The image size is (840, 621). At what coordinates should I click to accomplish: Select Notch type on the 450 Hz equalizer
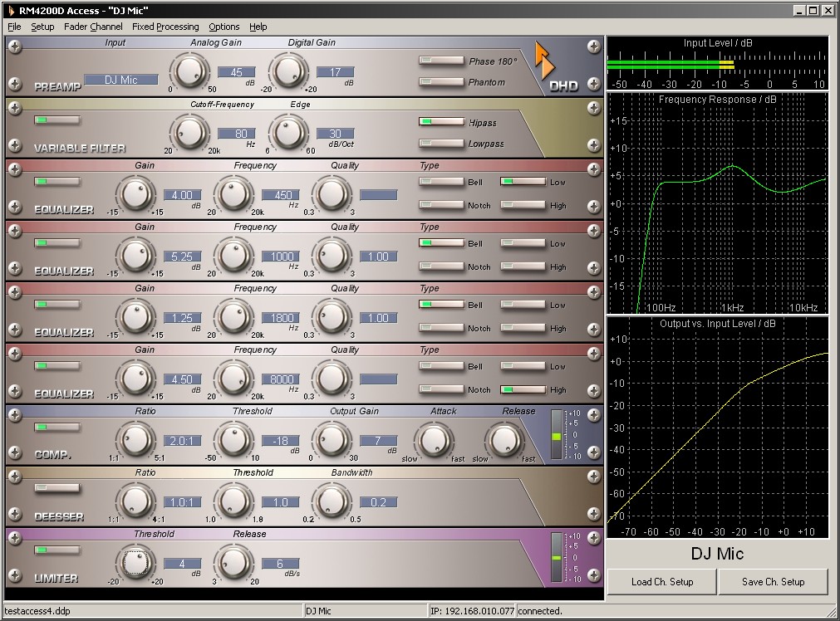tap(441, 204)
